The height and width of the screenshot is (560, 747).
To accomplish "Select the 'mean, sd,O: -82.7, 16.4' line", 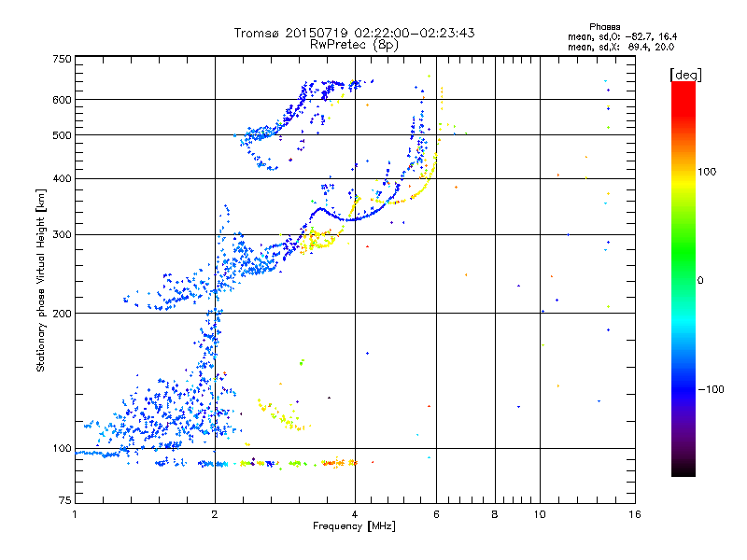I will point(622,36).
